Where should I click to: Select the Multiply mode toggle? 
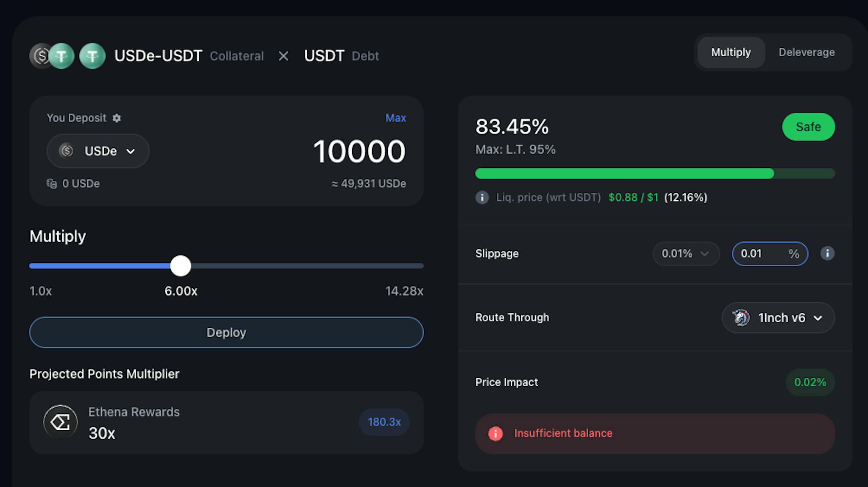[730, 52]
